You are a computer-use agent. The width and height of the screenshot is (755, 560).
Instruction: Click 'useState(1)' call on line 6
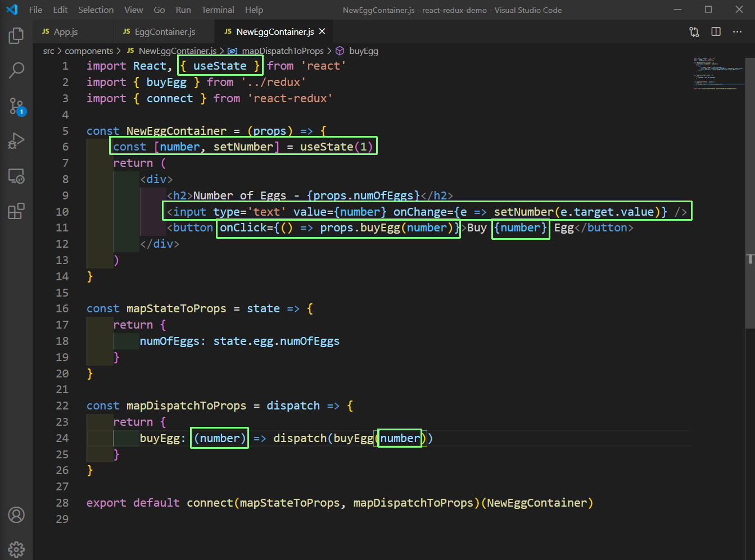[337, 147]
